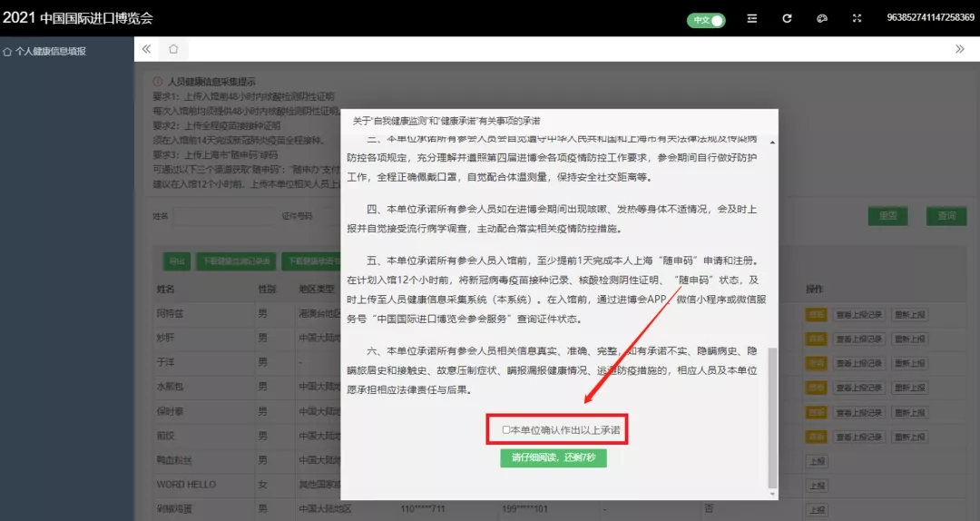The image size is (980, 521).
Task: Enter fullscreen with the expand icon
Action: point(857,19)
